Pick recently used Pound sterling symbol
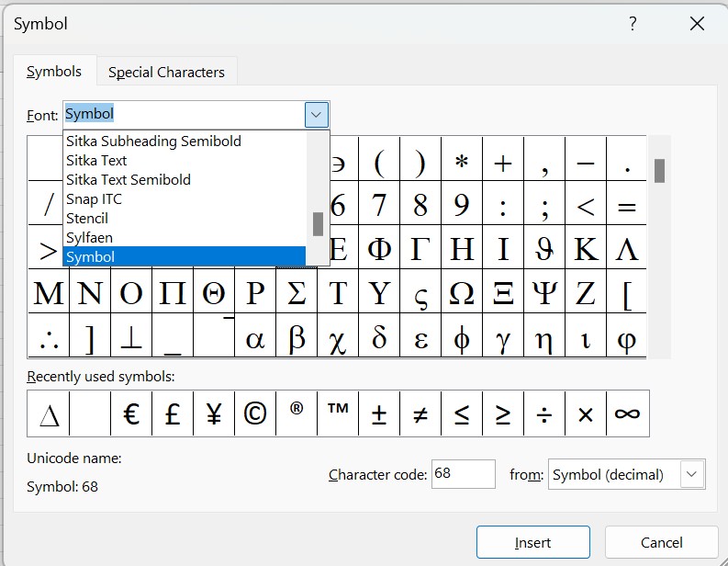Image resolution: width=728 pixels, height=566 pixels. [x=173, y=413]
